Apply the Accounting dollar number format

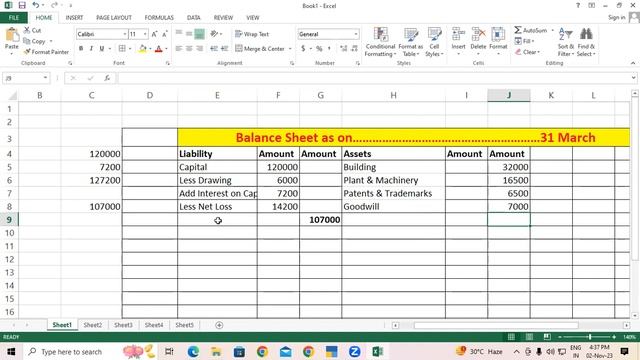click(x=303, y=49)
